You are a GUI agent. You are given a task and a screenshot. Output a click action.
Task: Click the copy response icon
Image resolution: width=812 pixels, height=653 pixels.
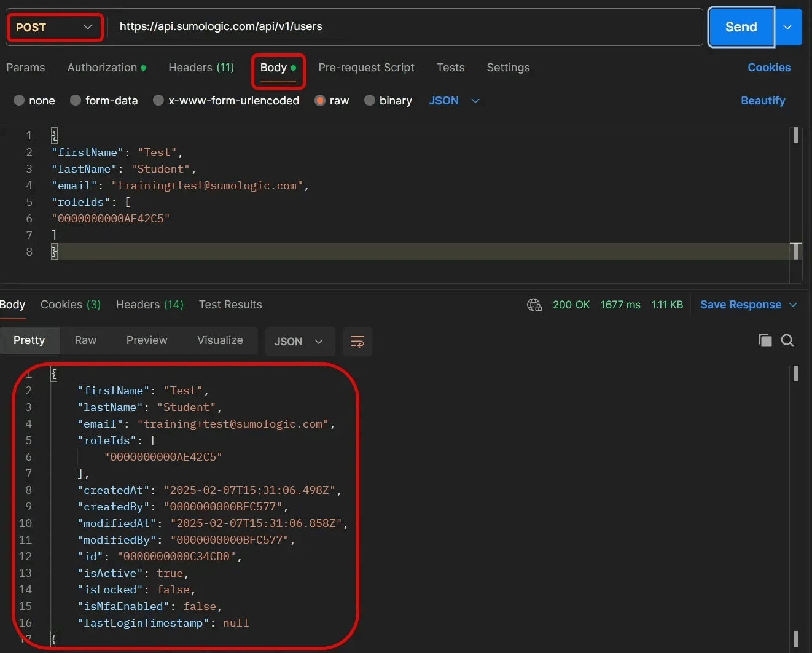point(765,340)
